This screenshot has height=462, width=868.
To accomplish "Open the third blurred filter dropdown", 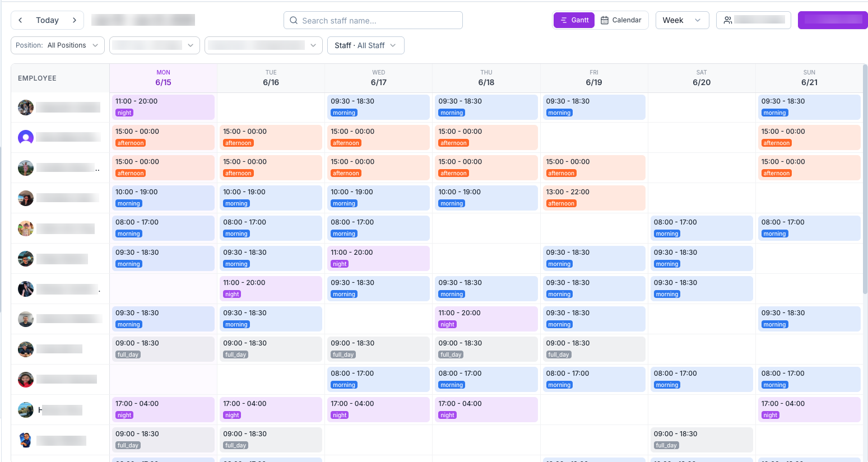I will [x=264, y=45].
